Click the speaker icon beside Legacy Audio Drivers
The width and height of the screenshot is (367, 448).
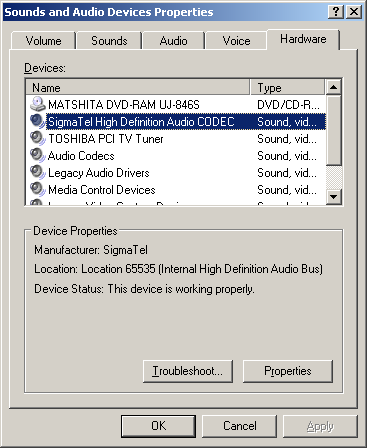tap(37, 172)
